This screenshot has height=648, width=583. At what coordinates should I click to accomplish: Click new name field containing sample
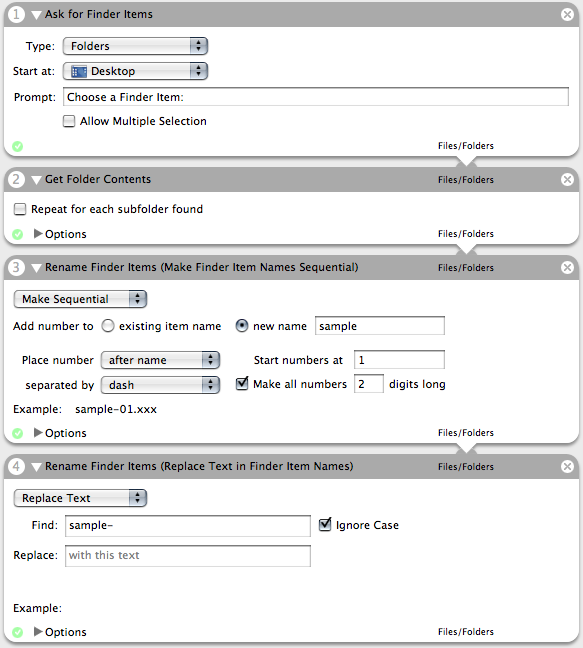(x=380, y=326)
